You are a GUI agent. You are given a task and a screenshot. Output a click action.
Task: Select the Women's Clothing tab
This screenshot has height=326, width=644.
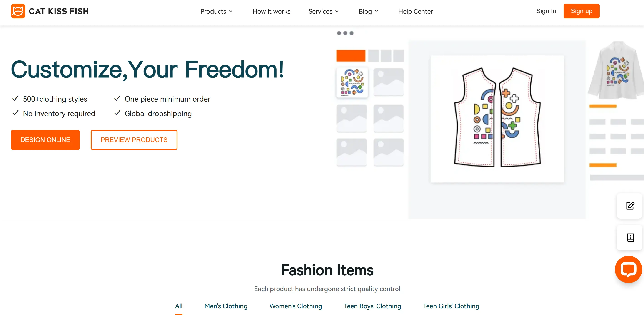click(295, 306)
